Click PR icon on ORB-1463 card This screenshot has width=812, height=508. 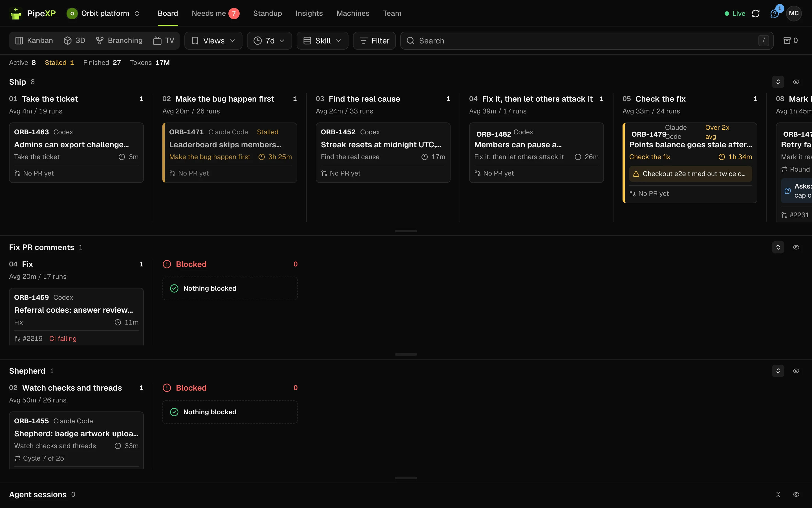pos(17,173)
